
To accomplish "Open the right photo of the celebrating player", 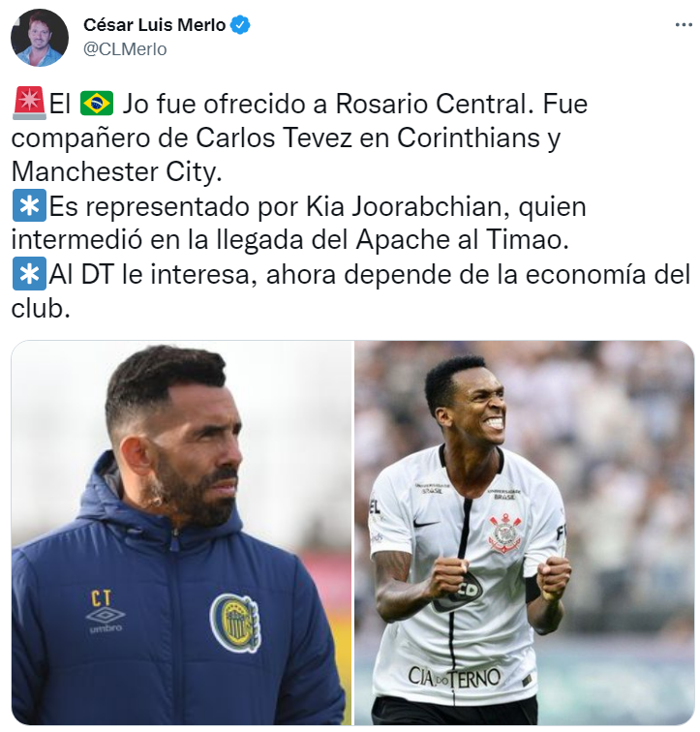I will [x=524, y=533].
